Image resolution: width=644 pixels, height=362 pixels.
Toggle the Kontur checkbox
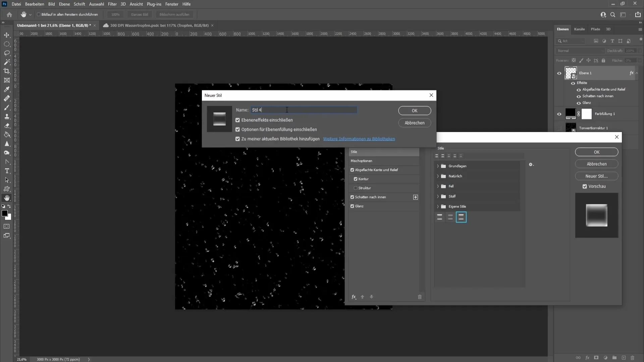(356, 179)
